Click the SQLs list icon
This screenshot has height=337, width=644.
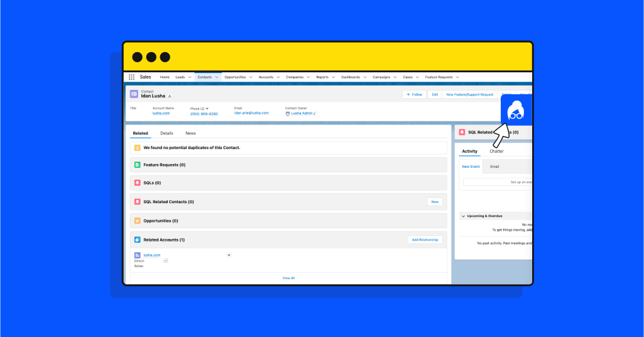(x=137, y=183)
